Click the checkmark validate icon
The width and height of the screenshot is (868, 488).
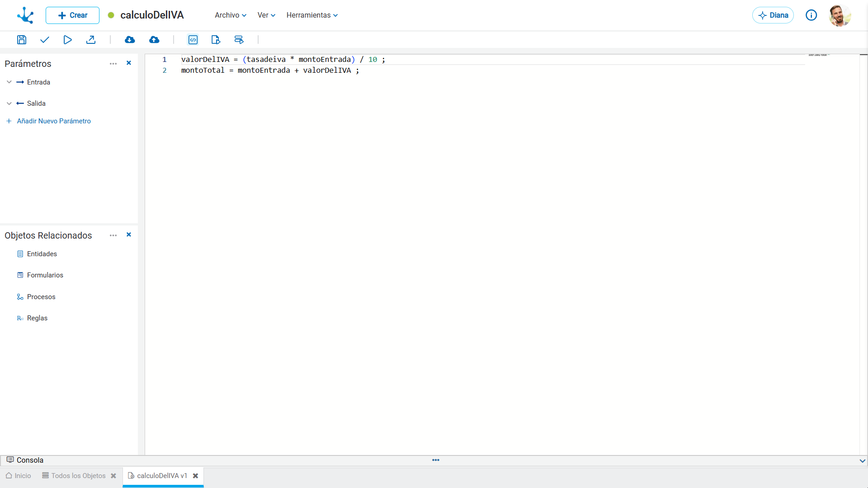[x=44, y=40]
